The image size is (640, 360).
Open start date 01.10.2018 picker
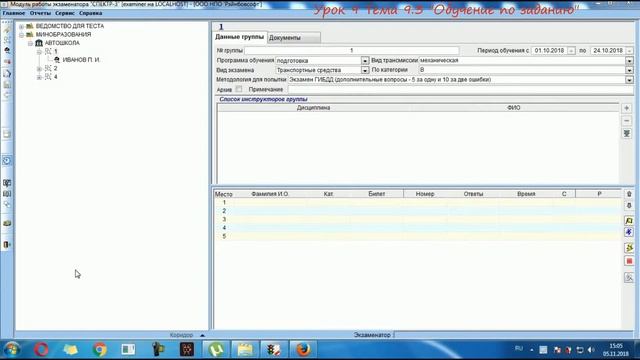(571, 51)
